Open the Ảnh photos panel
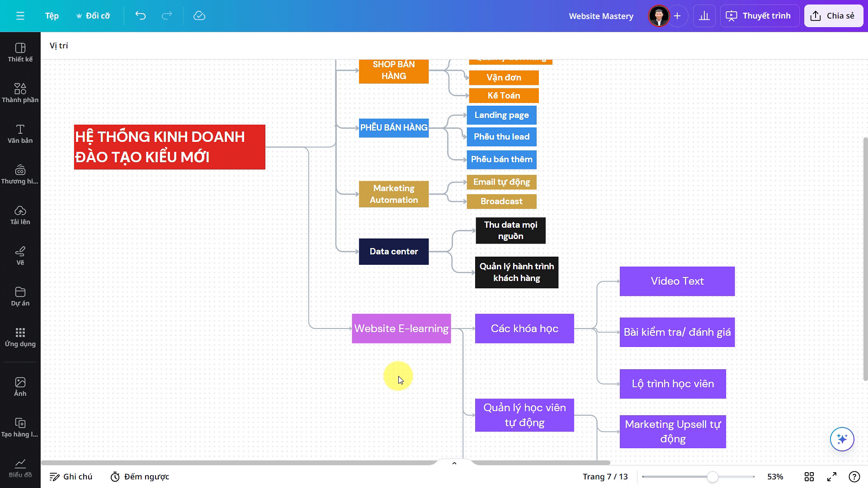Image resolution: width=868 pixels, height=488 pixels. point(20,387)
